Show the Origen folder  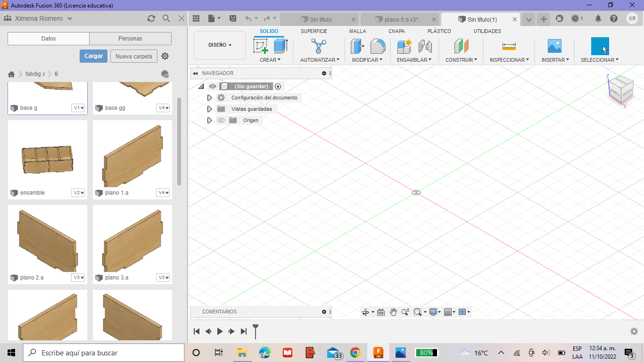pyautogui.click(x=221, y=120)
